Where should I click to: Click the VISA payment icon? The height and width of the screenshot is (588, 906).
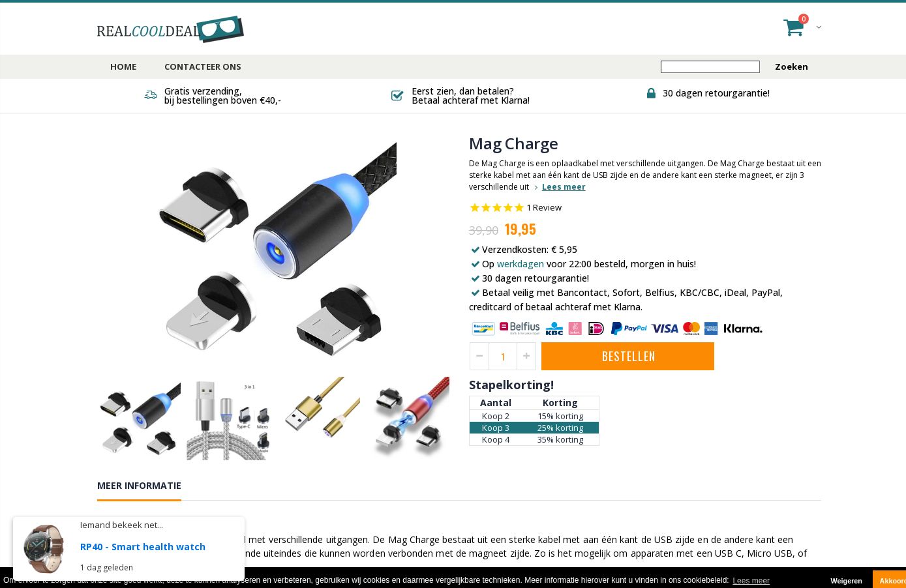(x=665, y=329)
